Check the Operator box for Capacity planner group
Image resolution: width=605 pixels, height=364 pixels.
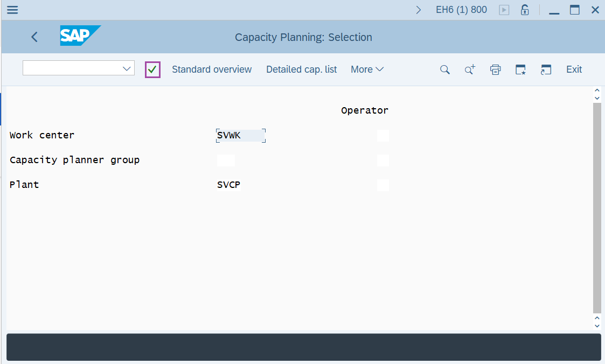383,160
